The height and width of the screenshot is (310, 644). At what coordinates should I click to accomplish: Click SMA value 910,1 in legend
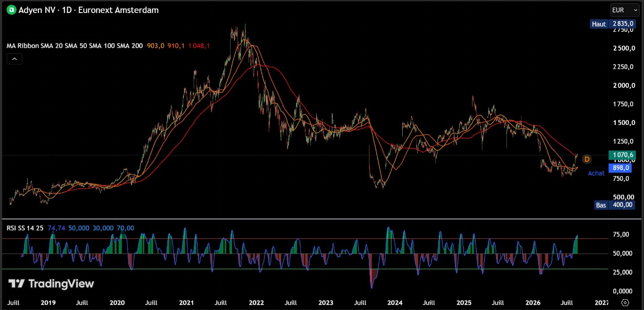(x=176, y=46)
